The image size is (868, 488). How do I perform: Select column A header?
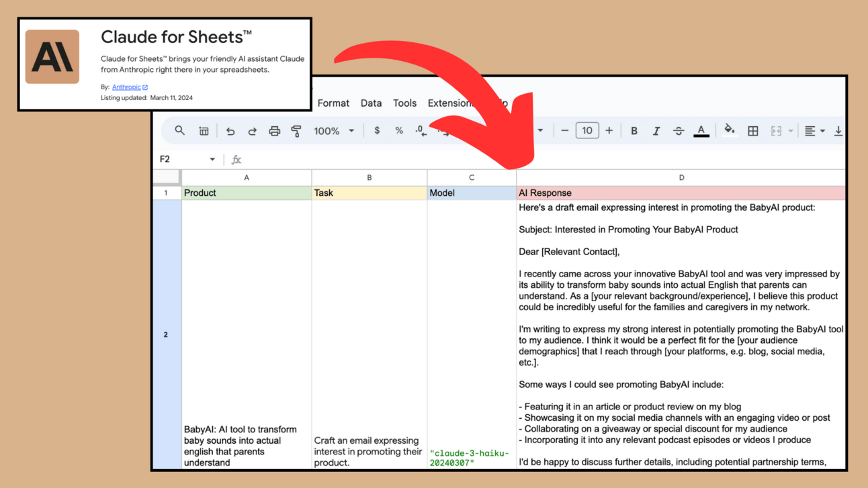click(247, 178)
